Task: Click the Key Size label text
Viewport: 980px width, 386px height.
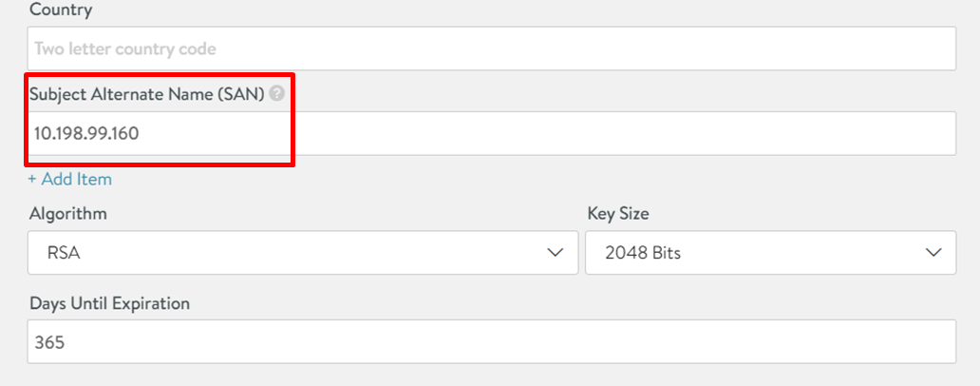Action: (x=618, y=214)
